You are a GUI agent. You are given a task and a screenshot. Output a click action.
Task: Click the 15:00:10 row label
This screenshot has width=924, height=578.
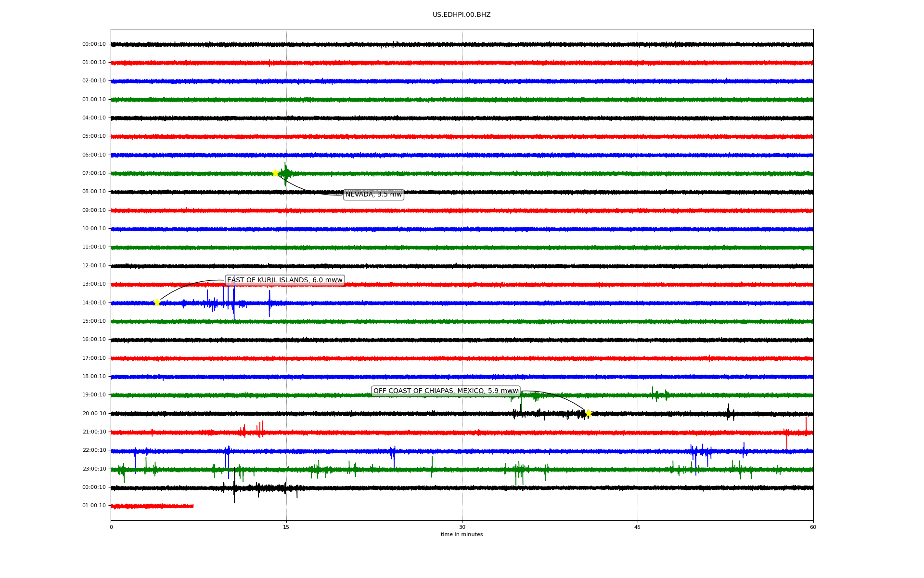[x=94, y=321]
